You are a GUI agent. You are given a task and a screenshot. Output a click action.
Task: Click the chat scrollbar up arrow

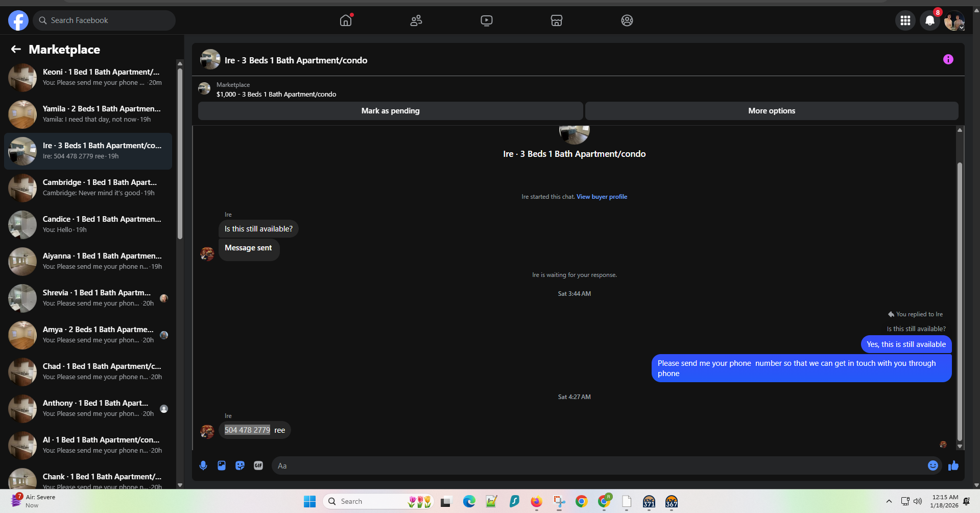(960, 130)
